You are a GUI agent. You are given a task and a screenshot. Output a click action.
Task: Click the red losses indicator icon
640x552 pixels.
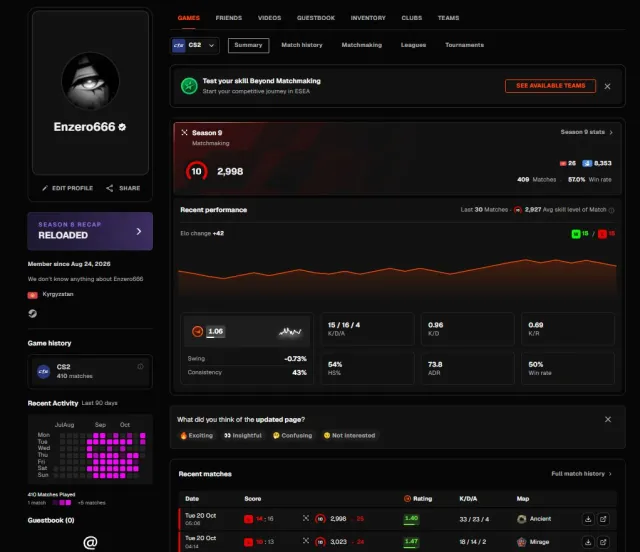tap(602, 234)
